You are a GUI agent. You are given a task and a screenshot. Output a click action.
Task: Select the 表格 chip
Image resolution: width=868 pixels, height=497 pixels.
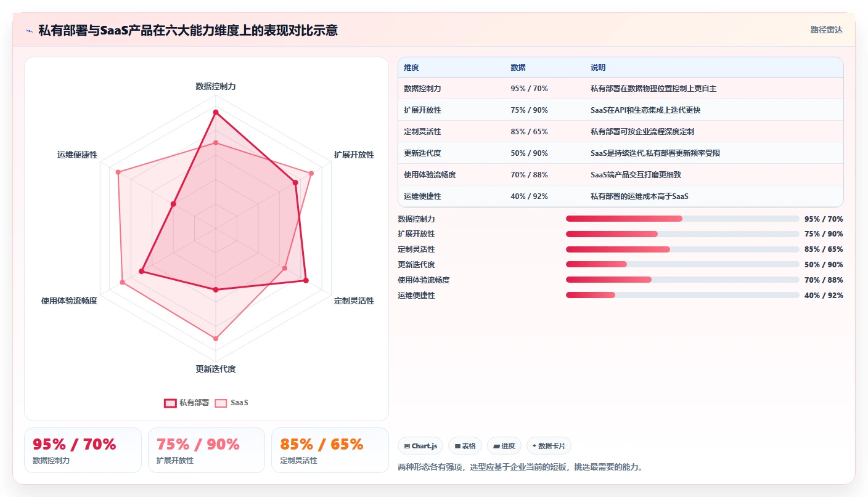465,446
